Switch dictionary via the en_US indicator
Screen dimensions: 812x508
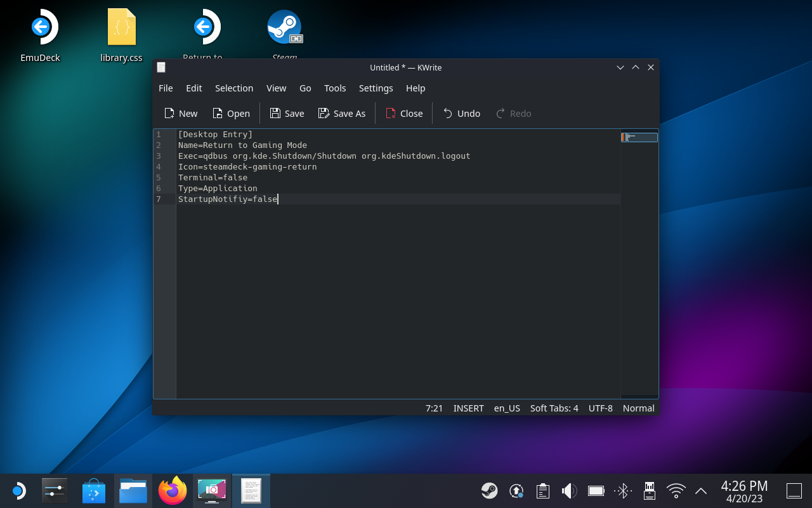tap(506, 408)
